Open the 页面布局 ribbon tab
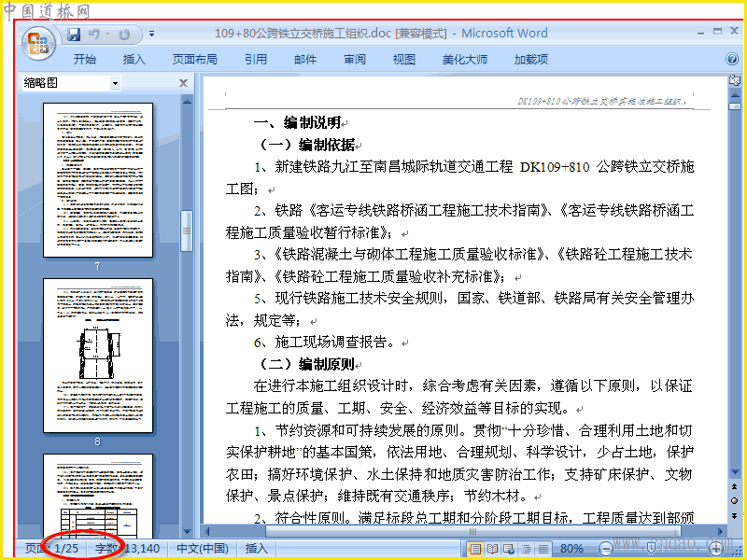747x560 pixels. 194,60
